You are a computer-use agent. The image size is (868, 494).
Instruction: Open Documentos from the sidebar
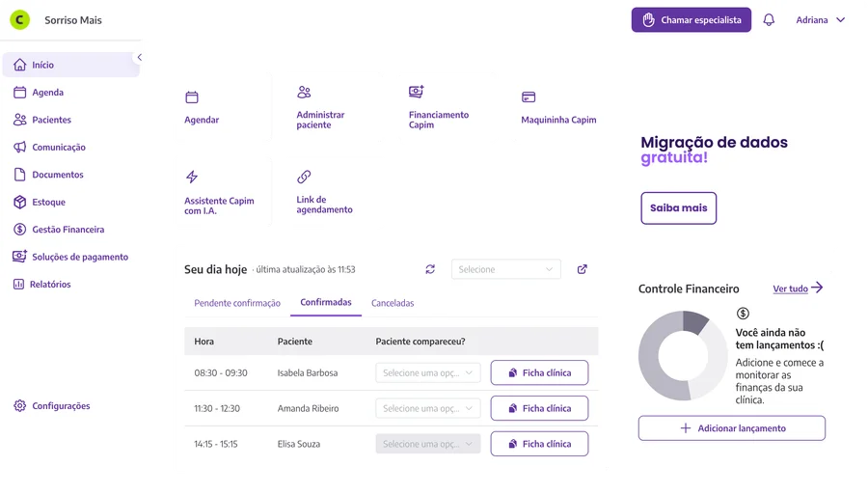coord(48,175)
